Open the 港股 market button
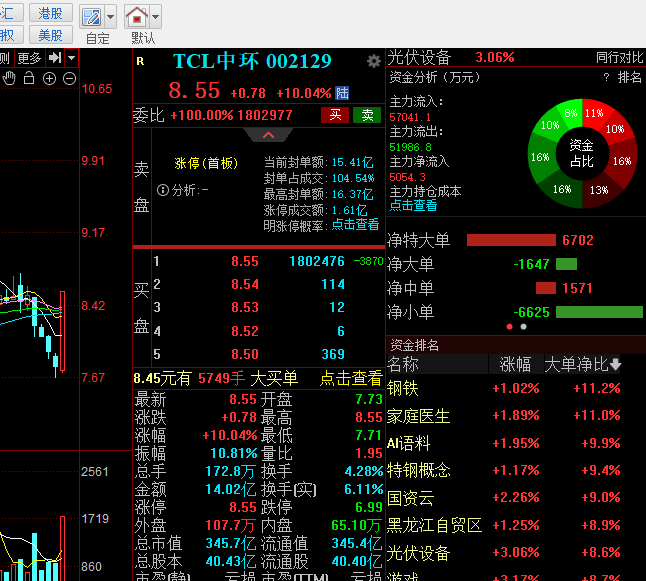Viewport: 646px width, 581px height. pyautogui.click(x=51, y=13)
